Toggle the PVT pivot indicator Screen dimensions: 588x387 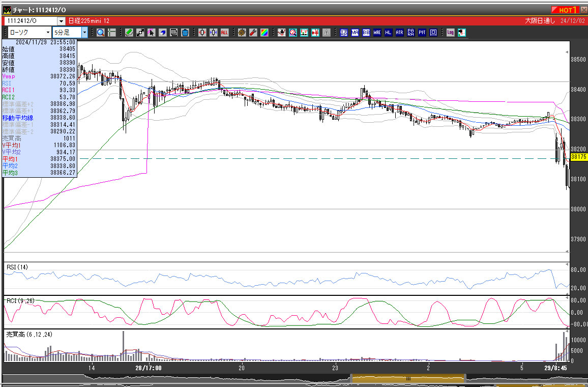pos(422,33)
